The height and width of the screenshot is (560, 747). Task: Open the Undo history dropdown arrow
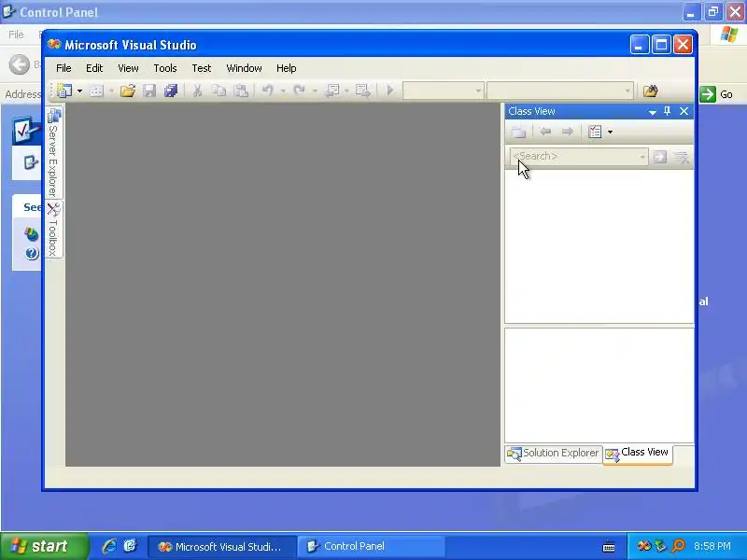tap(283, 91)
